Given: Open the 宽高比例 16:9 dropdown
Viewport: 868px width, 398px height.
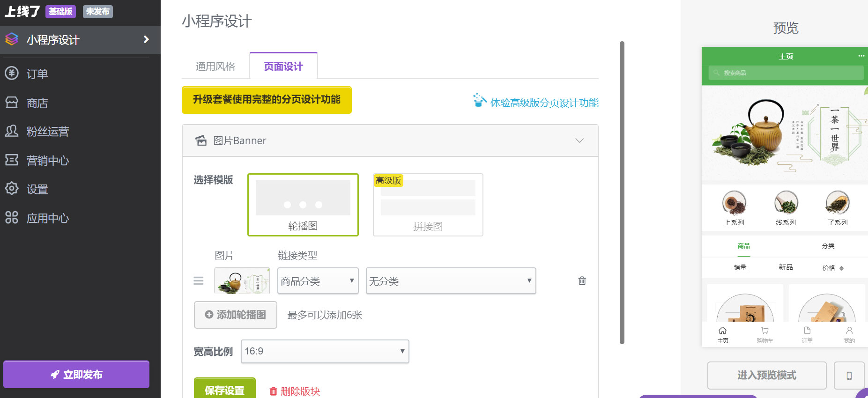Looking at the screenshot, I should pos(325,351).
